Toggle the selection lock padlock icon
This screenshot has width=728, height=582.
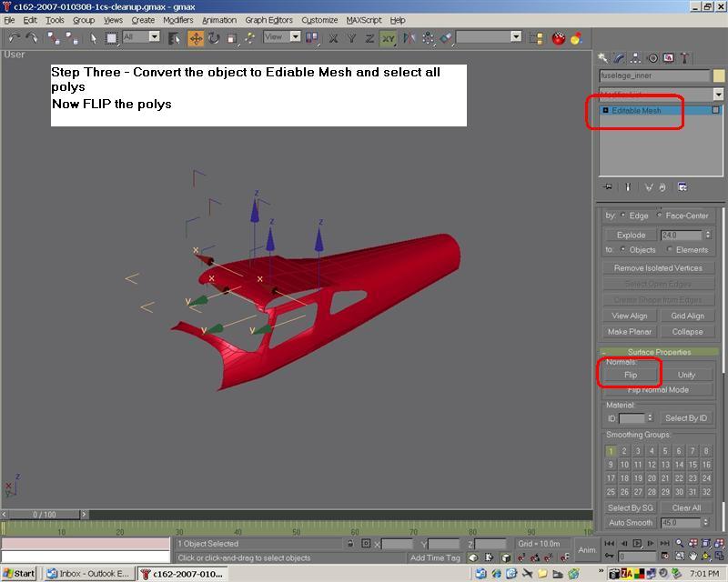(350, 543)
